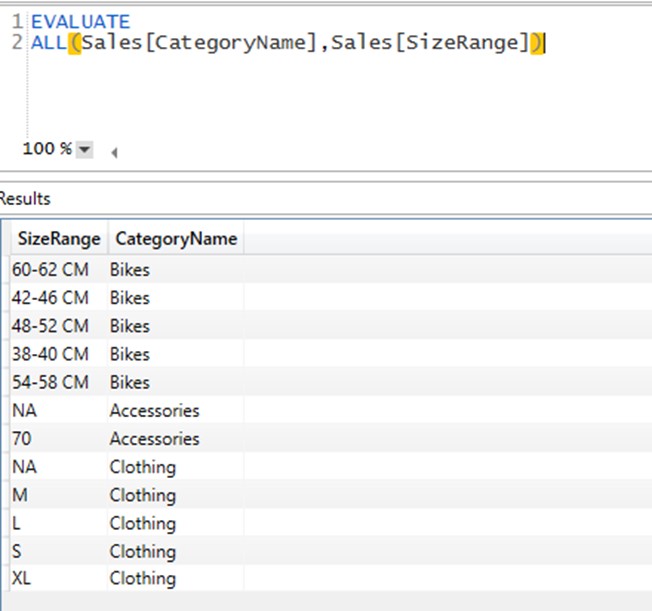The image size is (652, 611).
Task: Click the CategoryName column header
Action: point(176,239)
